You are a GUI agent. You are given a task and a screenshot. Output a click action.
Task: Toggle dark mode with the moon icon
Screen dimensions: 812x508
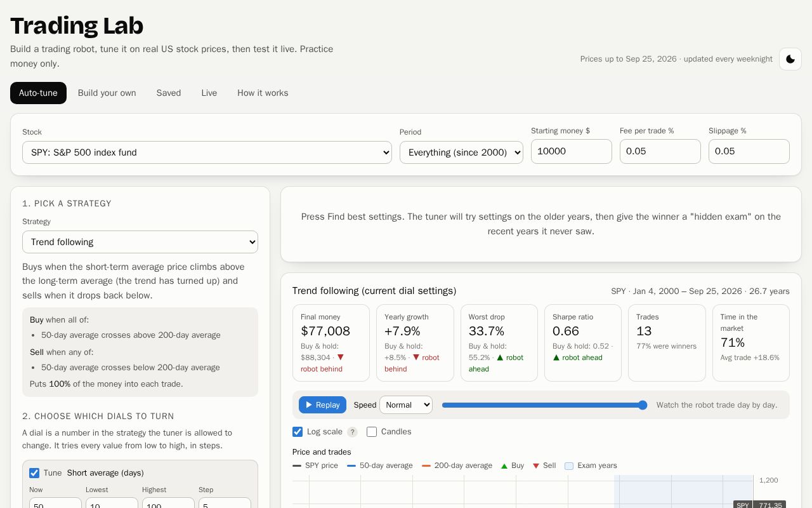coord(790,59)
